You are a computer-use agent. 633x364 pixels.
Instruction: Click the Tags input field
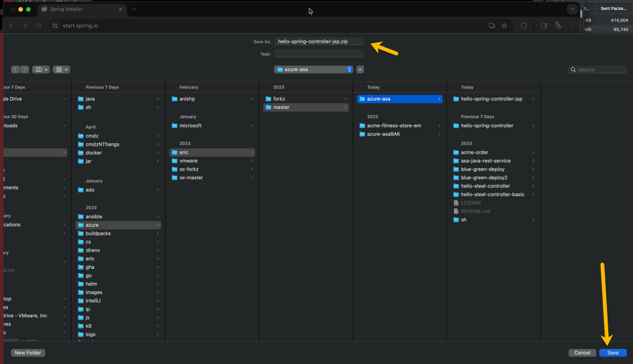[x=319, y=54]
